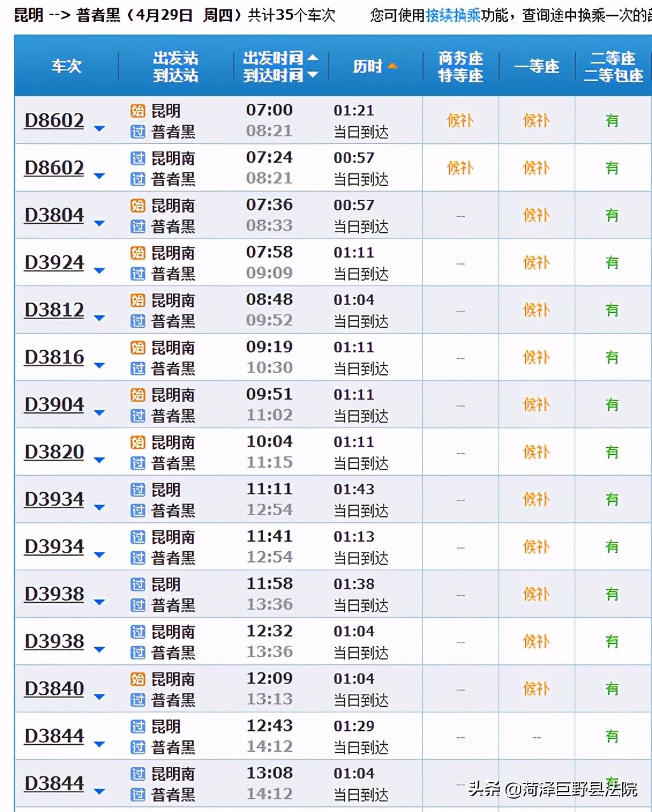Expand the dropdown arrow next to D3904
652x812 pixels.
[99, 412]
